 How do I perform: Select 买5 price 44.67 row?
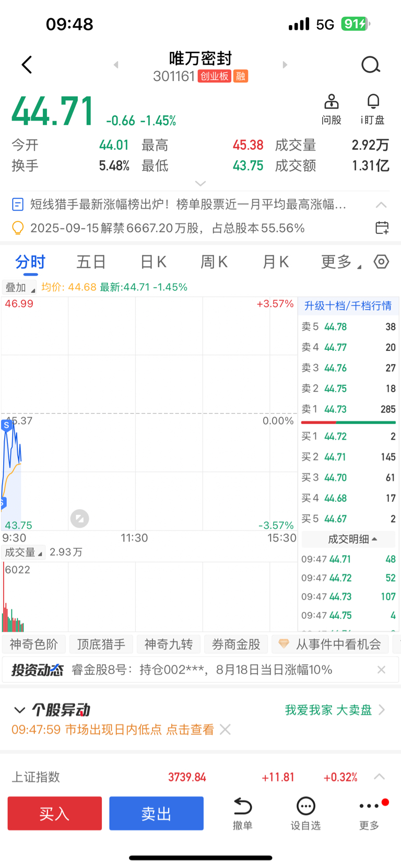348,519
